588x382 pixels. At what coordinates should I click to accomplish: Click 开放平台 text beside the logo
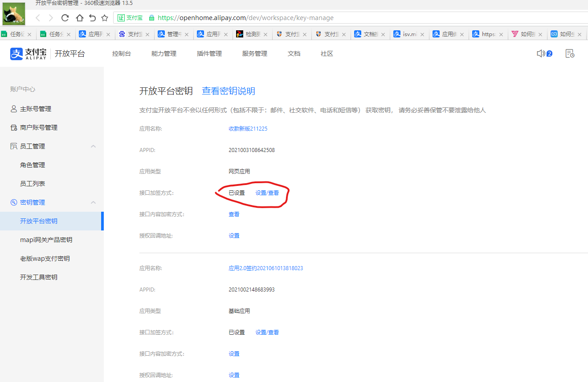(69, 53)
